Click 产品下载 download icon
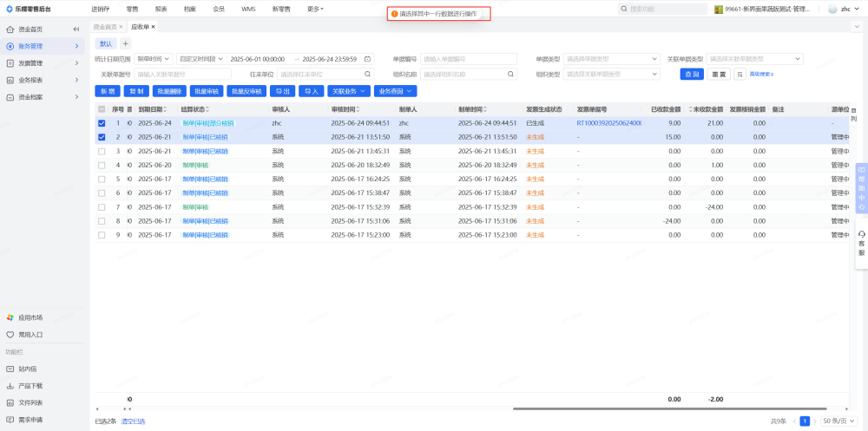This screenshot has height=431, width=868. pyautogui.click(x=10, y=386)
